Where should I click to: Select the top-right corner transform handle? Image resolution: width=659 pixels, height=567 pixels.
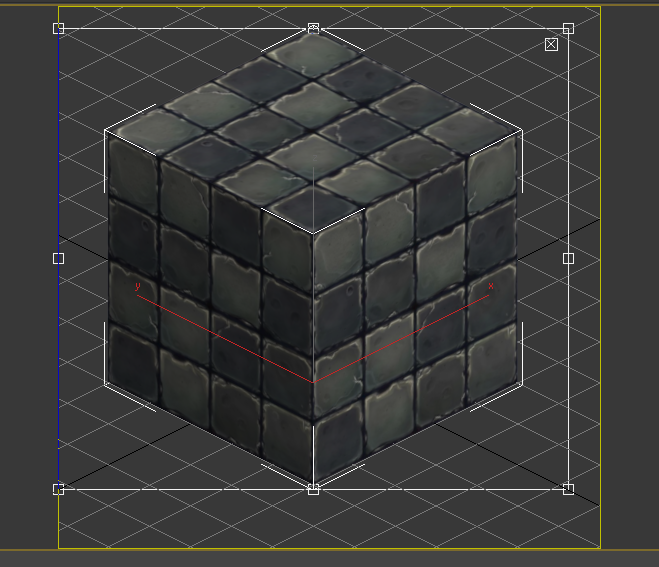pyautogui.click(x=568, y=28)
